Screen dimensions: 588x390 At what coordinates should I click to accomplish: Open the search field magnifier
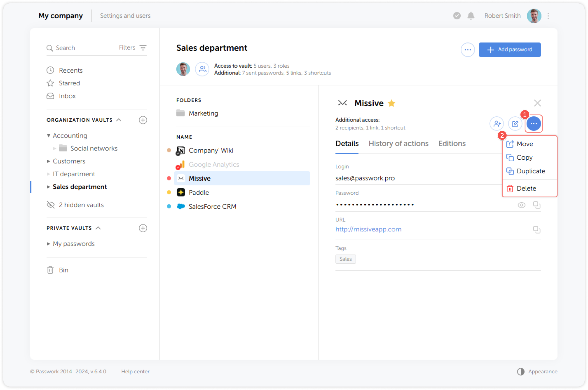point(50,48)
